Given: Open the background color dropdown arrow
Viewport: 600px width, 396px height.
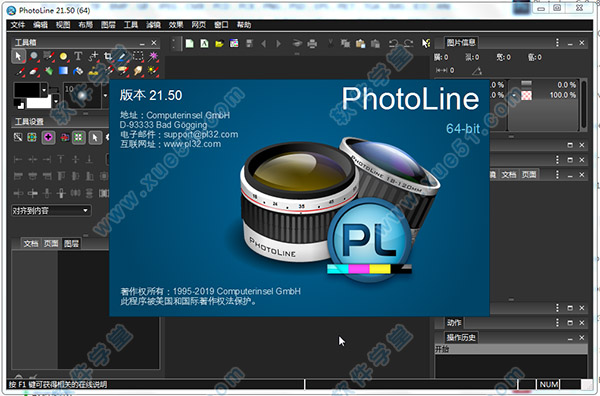Looking at the screenshot, I should [55, 101].
